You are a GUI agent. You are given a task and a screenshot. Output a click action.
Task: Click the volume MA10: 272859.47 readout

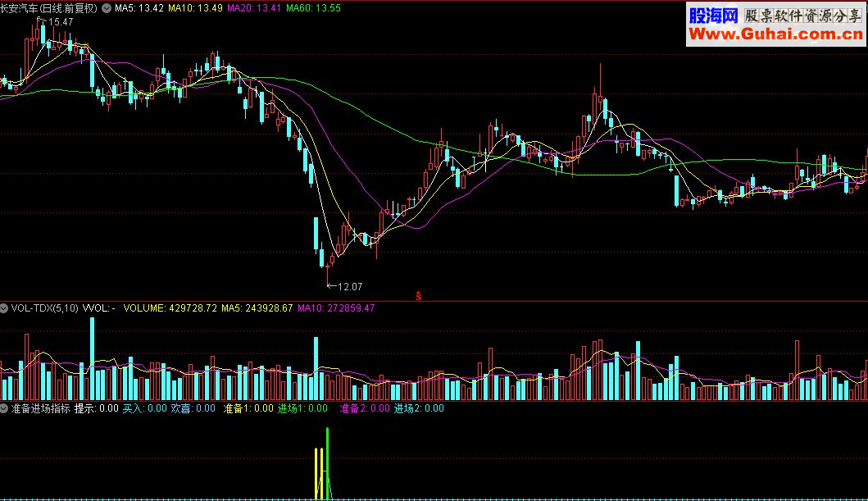click(x=336, y=308)
